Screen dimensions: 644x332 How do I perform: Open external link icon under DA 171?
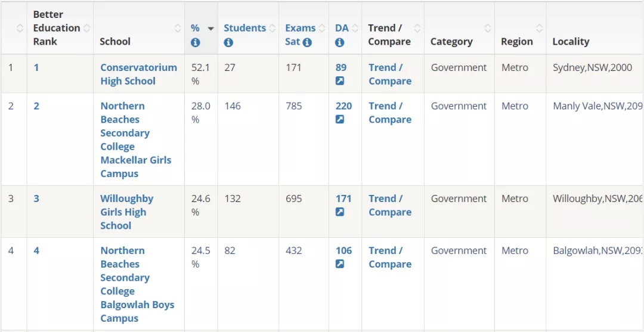point(340,212)
